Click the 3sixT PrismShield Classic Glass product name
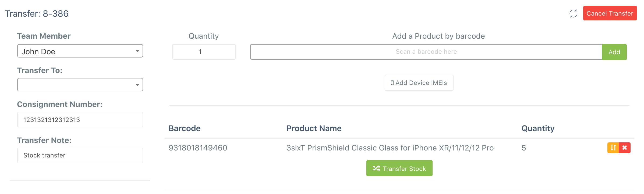This screenshot has width=644, height=194. [390, 148]
